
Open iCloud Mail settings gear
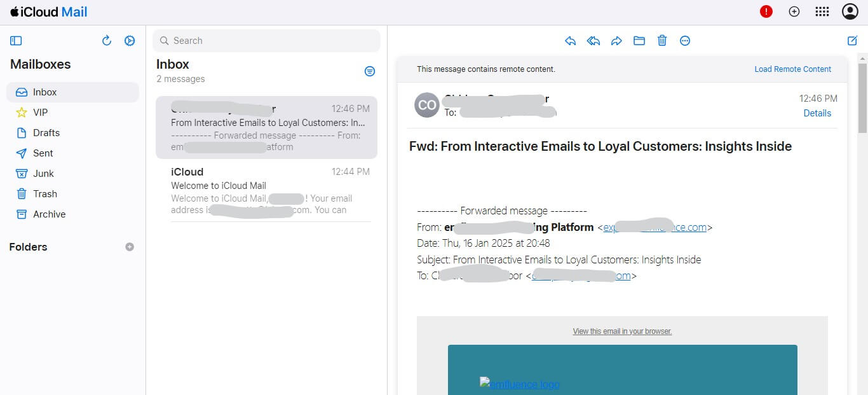[130, 40]
